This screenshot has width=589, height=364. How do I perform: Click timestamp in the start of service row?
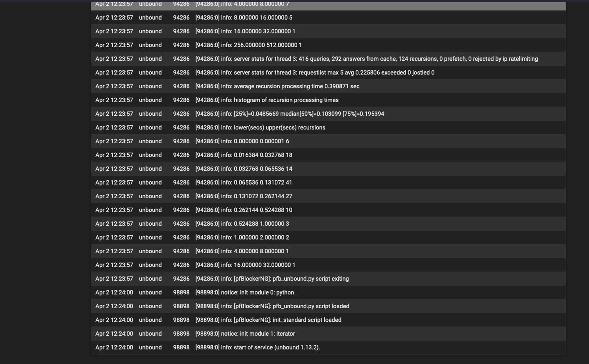(114, 347)
